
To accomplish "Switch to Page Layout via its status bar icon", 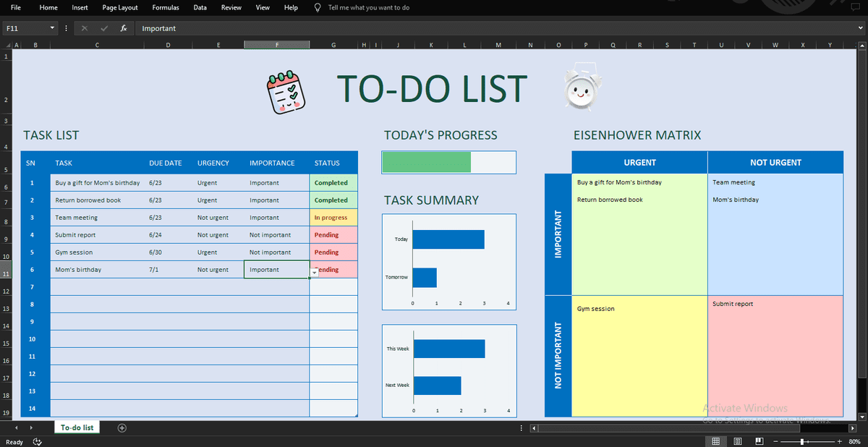I will point(737,440).
